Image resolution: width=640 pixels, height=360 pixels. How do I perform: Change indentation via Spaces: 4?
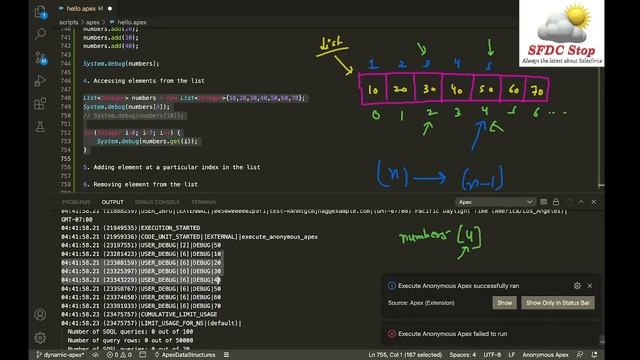463,355
